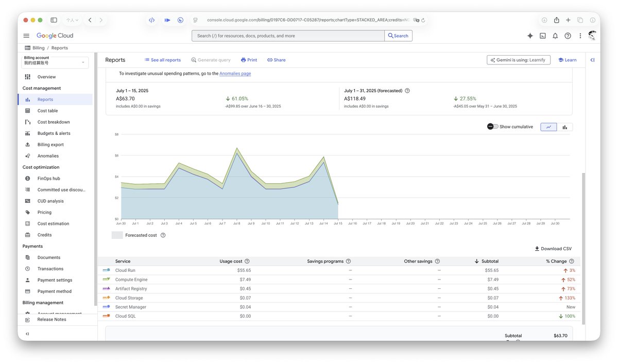618x364 pixels.
Task: Click the Learn button
Action: [567, 60]
